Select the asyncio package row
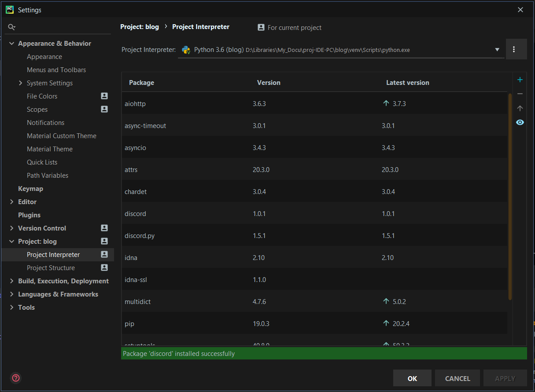Screen dimensions: 535x392 (x=314, y=147)
